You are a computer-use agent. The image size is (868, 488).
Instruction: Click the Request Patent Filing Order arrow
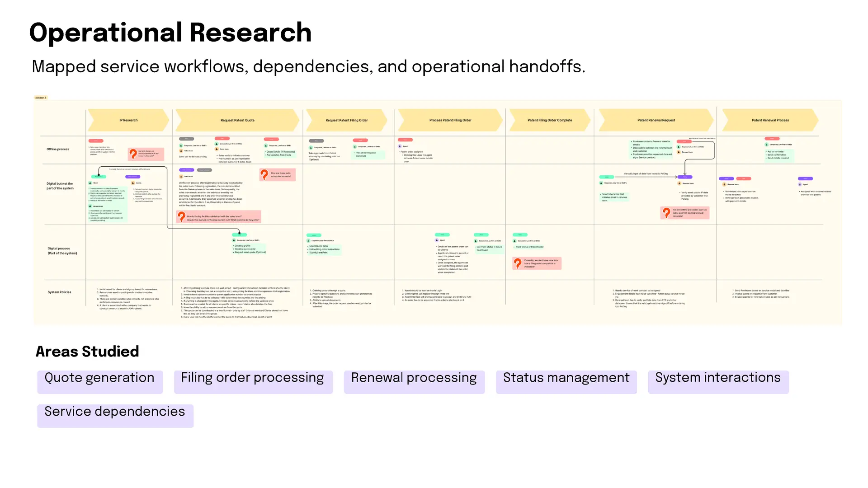point(347,120)
